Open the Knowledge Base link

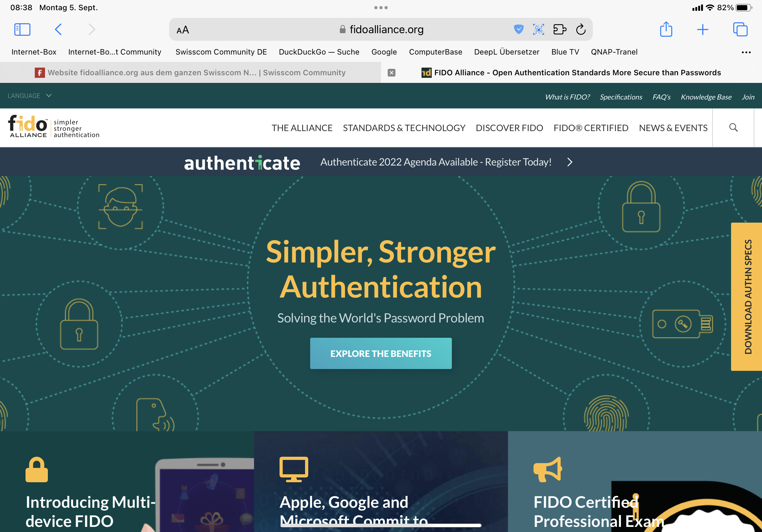coord(706,97)
